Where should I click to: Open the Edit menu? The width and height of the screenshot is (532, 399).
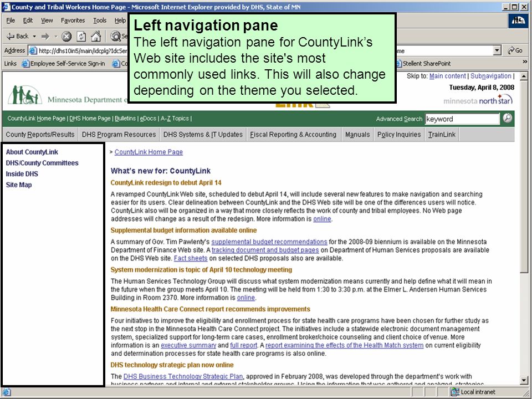(x=28, y=21)
